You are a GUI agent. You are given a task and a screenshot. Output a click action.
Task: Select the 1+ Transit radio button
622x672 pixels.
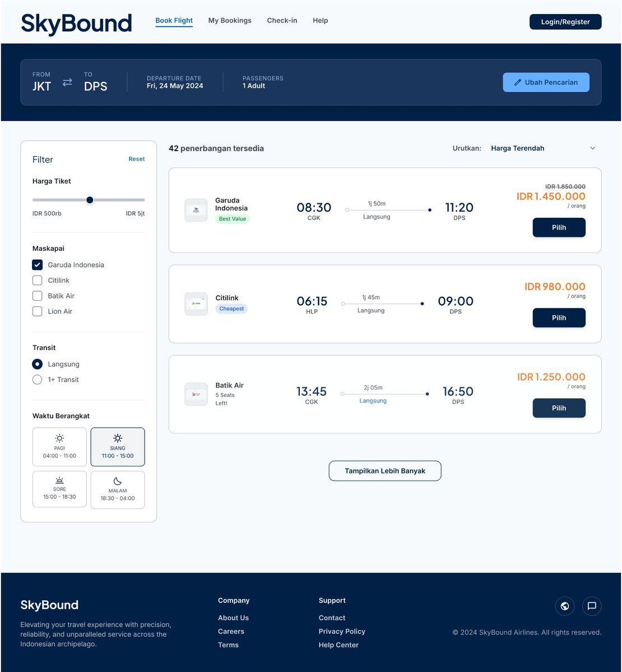point(38,380)
